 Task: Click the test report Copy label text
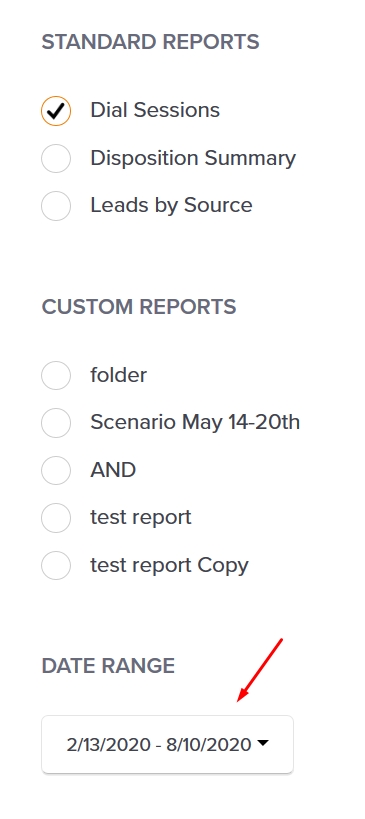click(170, 565)
